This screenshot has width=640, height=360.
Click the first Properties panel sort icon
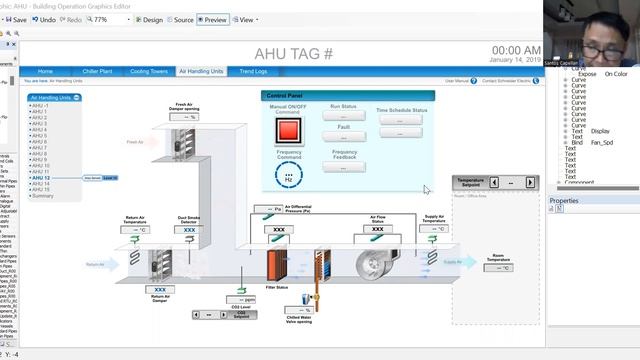pos(551,209)
